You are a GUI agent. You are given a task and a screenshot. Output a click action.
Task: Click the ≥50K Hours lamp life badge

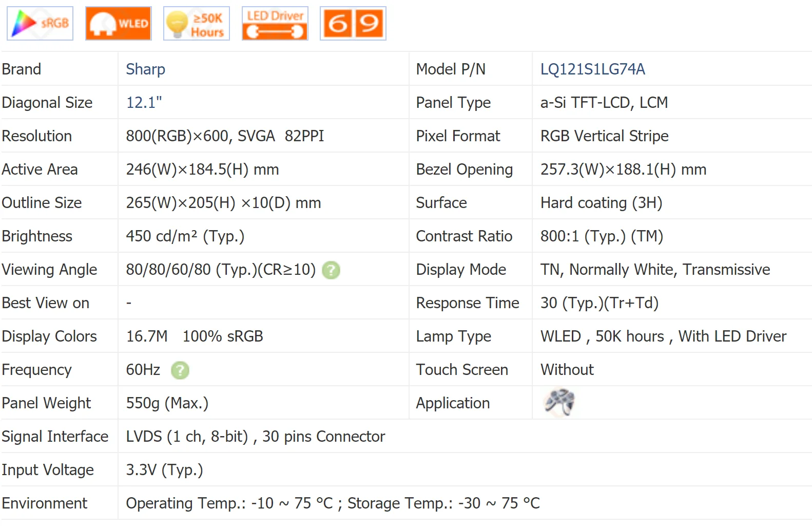click(x=197, y=23)
